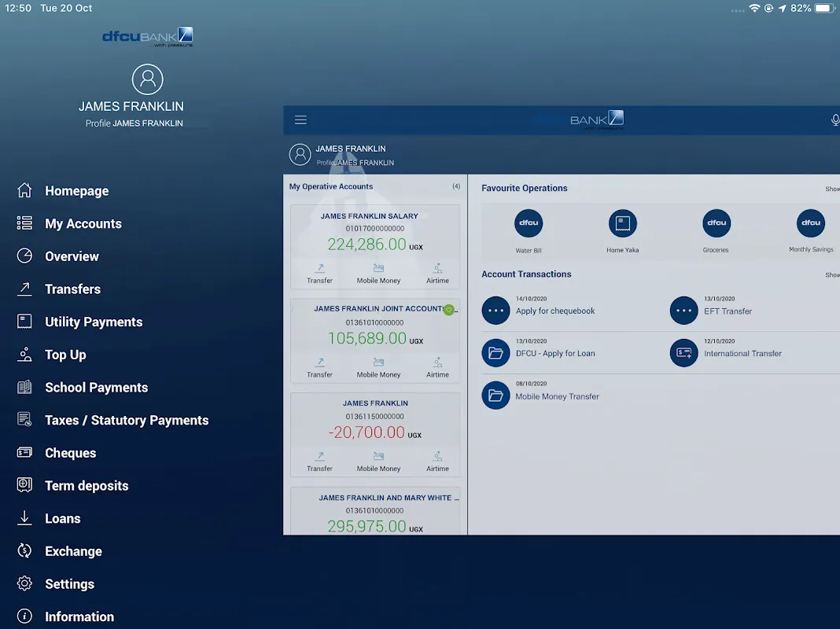Show all Favourite Operations
The image size is (840, 629).
[832, 189]
